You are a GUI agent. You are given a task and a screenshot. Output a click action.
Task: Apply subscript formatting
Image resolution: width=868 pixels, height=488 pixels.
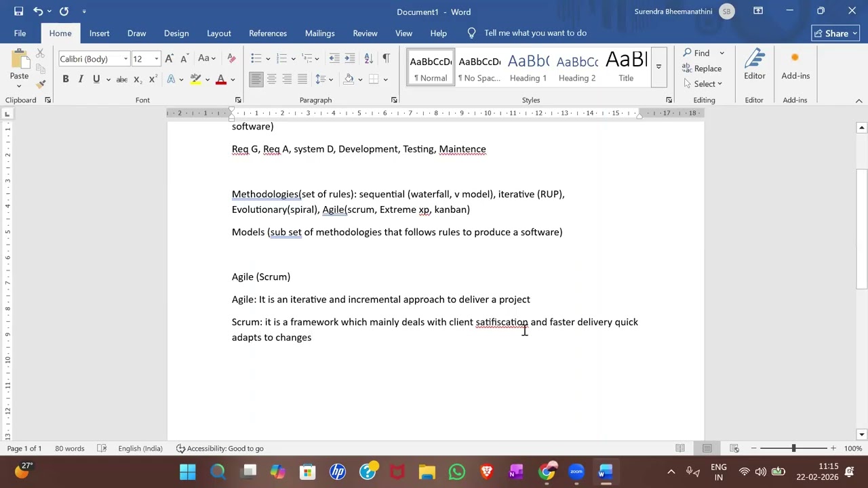(x=138, y=79)
